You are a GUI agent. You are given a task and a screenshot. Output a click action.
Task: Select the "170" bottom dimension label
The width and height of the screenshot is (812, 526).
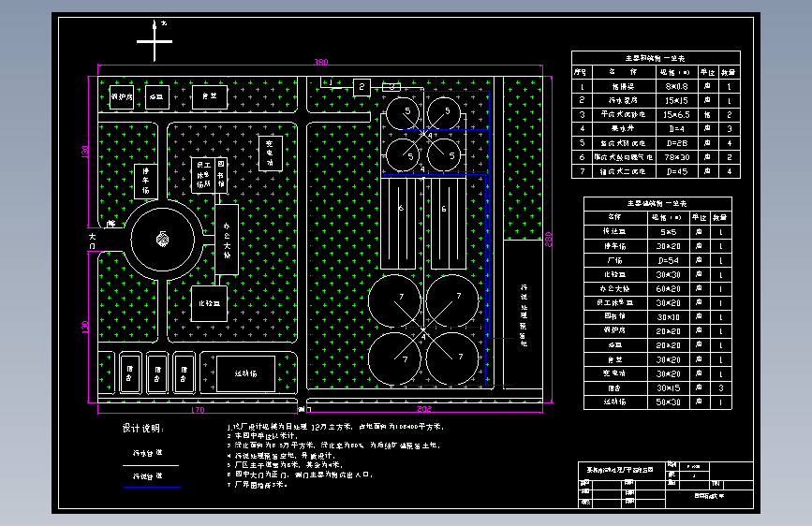198,410
